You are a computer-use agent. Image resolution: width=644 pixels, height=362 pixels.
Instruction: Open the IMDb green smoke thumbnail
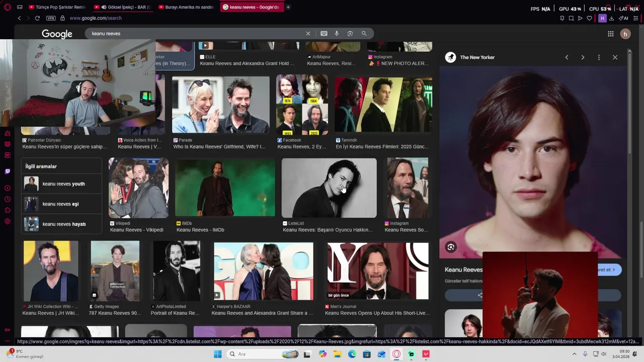(x=225, y=188)
